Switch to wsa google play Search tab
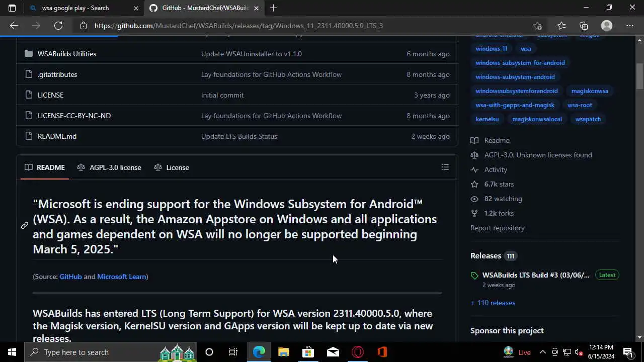Screen dimensions: 644x362 pos(84,8)
